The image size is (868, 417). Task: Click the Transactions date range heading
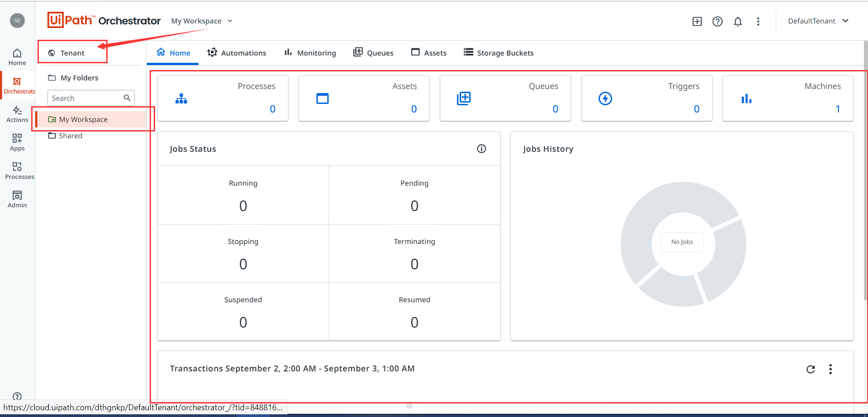pos(292,369)
